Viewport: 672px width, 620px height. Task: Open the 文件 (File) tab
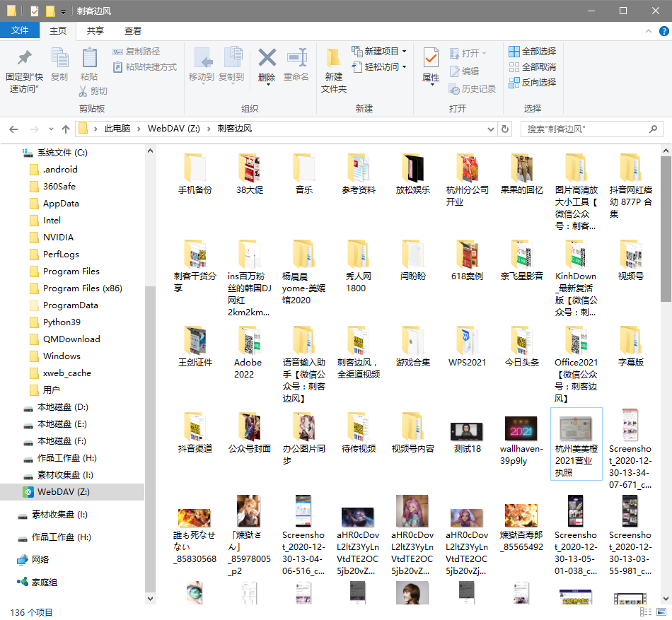click(x=20, y=31)
